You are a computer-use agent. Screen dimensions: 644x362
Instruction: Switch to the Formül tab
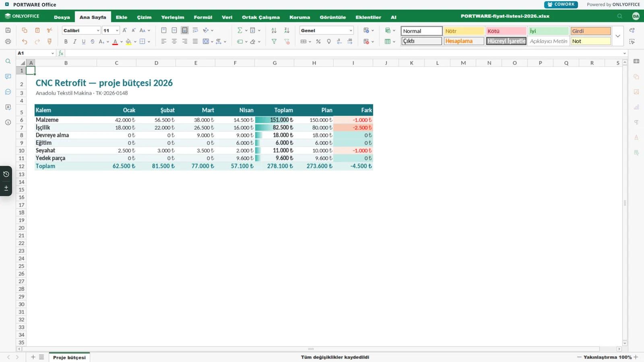(x=203, y=17)
